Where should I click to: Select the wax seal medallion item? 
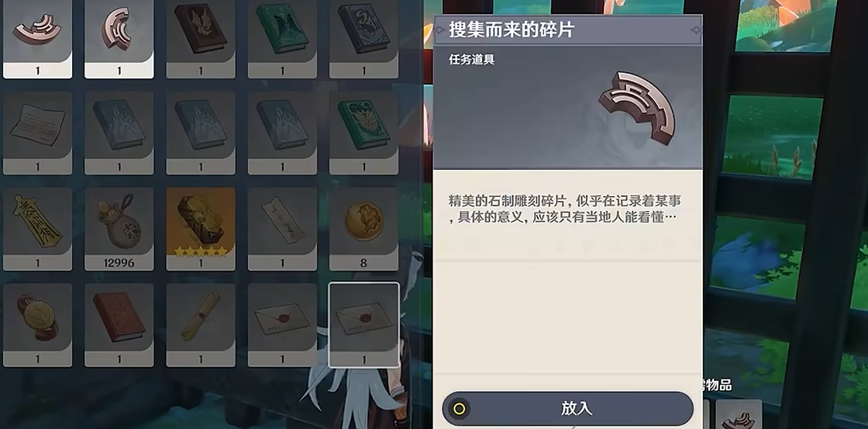pyautogui.click(x=37, y=325)
